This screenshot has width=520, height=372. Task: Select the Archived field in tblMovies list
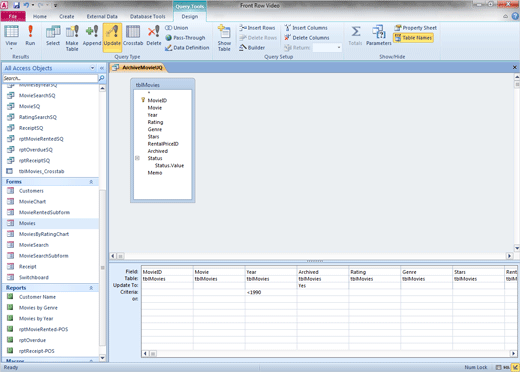(x=158, y=151)
